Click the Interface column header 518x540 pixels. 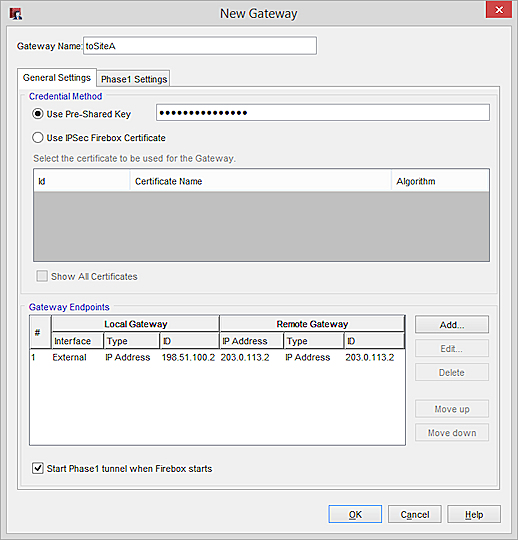pyautogui.click(x=77, y=341)
